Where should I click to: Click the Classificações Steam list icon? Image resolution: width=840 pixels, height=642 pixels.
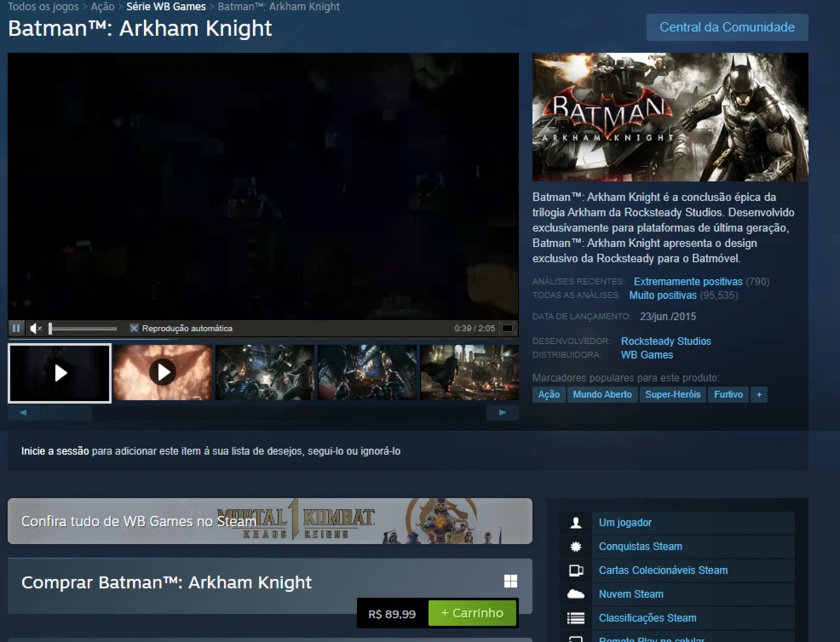pos(576,618)
